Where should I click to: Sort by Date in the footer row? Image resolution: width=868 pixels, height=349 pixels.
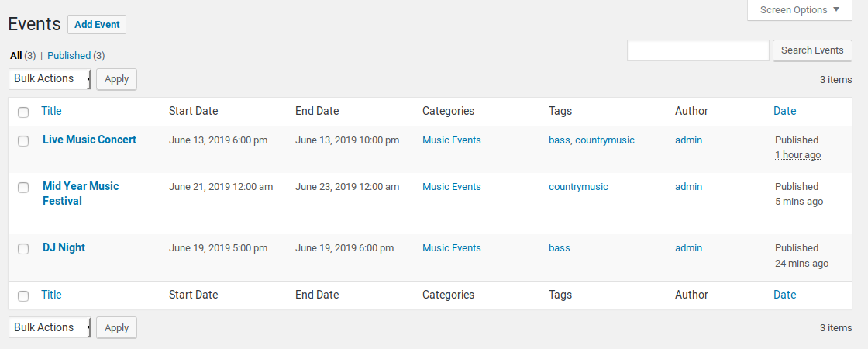coord(785,295)
